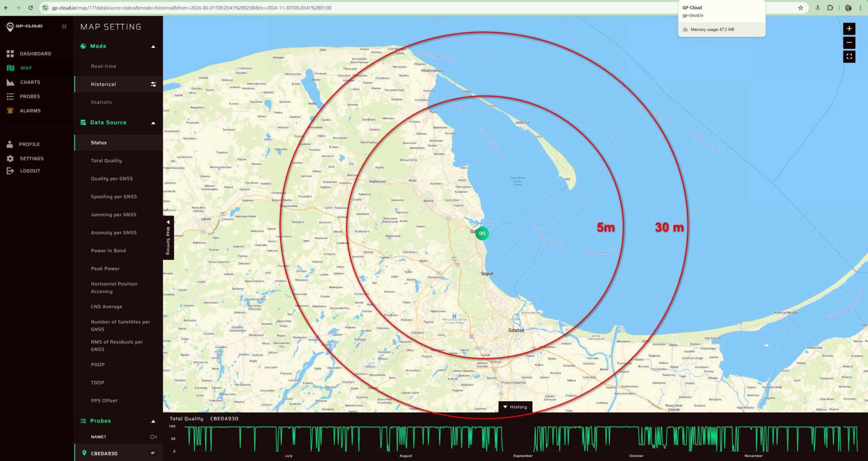
Task: Click the Profile icon in the sidebar
Action: pos(11,144)
